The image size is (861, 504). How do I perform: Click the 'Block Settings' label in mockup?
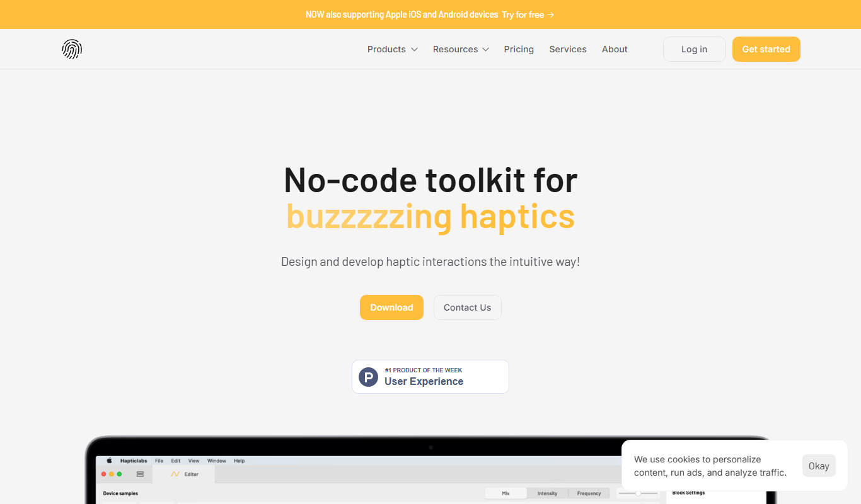[x=688, y=493]
